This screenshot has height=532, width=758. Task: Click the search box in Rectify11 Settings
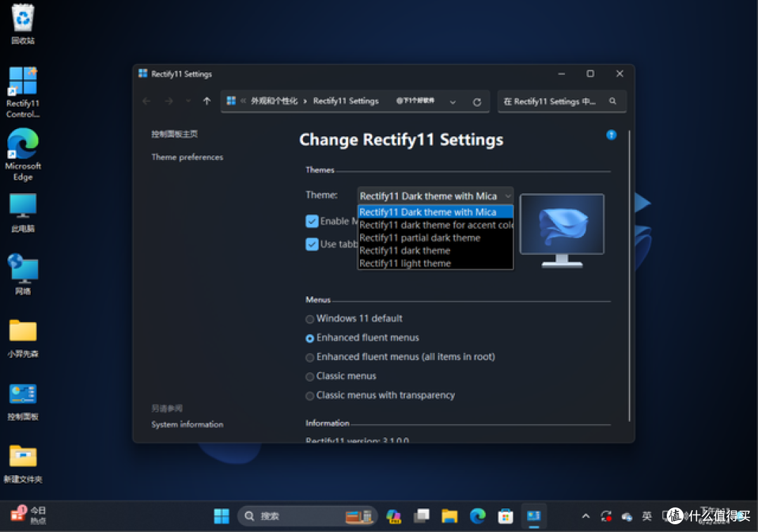(x=554, y=102)
